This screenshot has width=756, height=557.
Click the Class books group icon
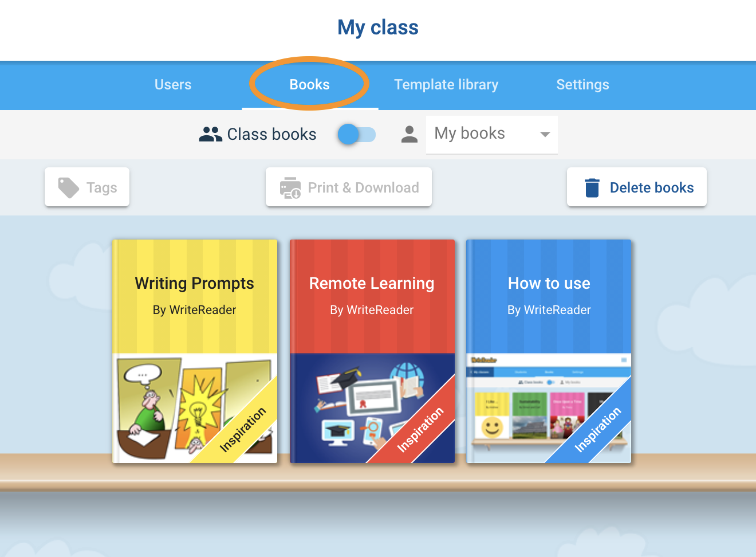coord(210,134)
